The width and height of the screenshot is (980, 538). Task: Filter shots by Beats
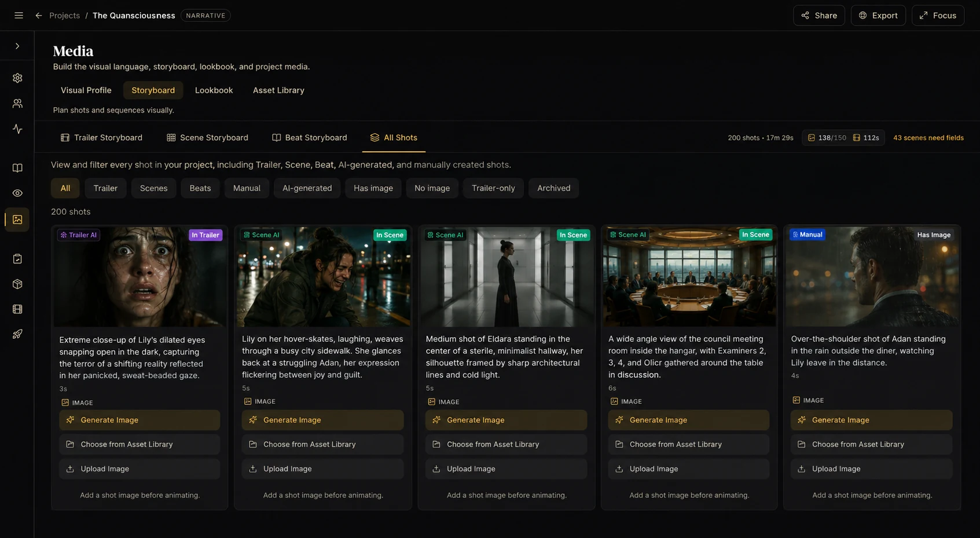200,188
